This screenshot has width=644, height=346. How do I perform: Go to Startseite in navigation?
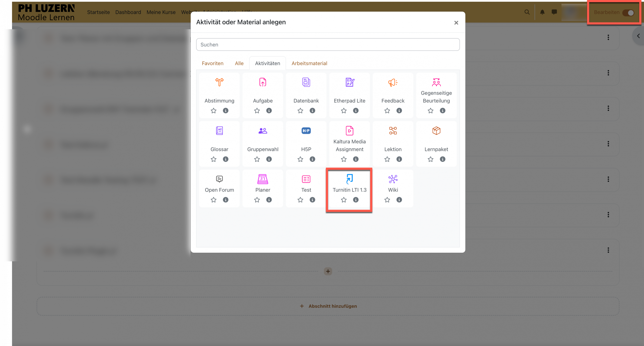(98, 12)
